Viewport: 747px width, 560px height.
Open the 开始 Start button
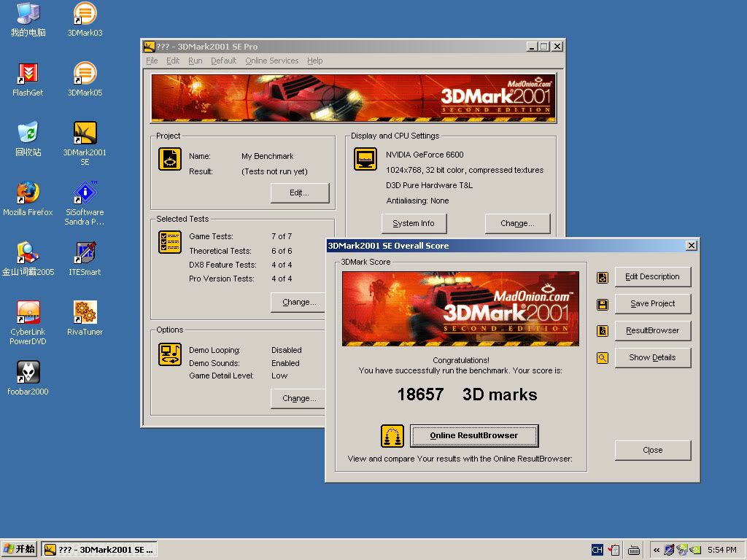tap(19, 550)
